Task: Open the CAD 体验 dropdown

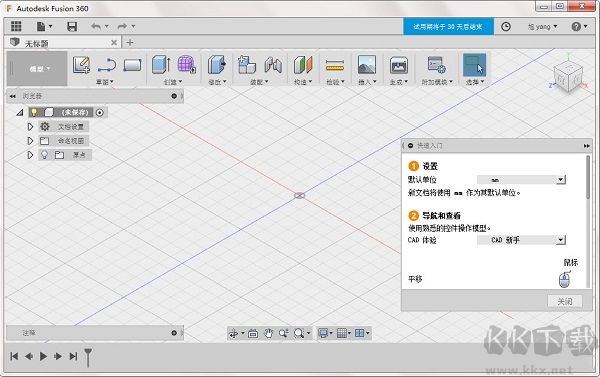Action: tap(521, 240)
